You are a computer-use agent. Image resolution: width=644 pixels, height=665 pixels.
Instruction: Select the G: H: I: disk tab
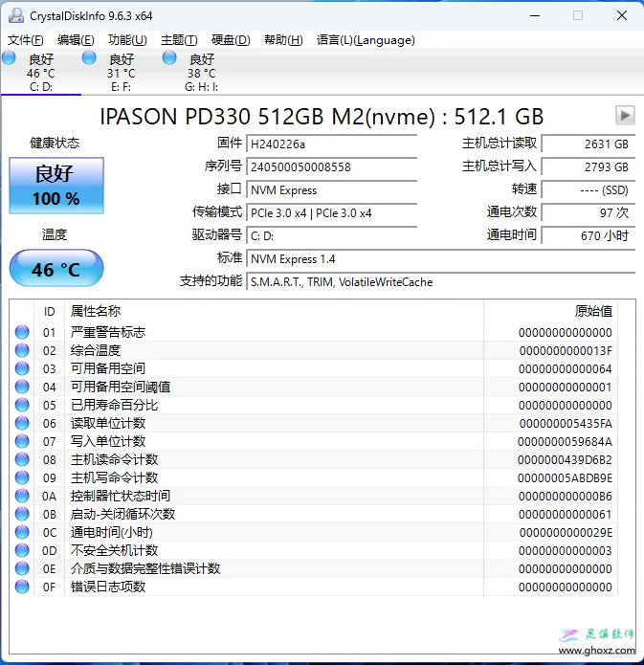pos(202,73)
